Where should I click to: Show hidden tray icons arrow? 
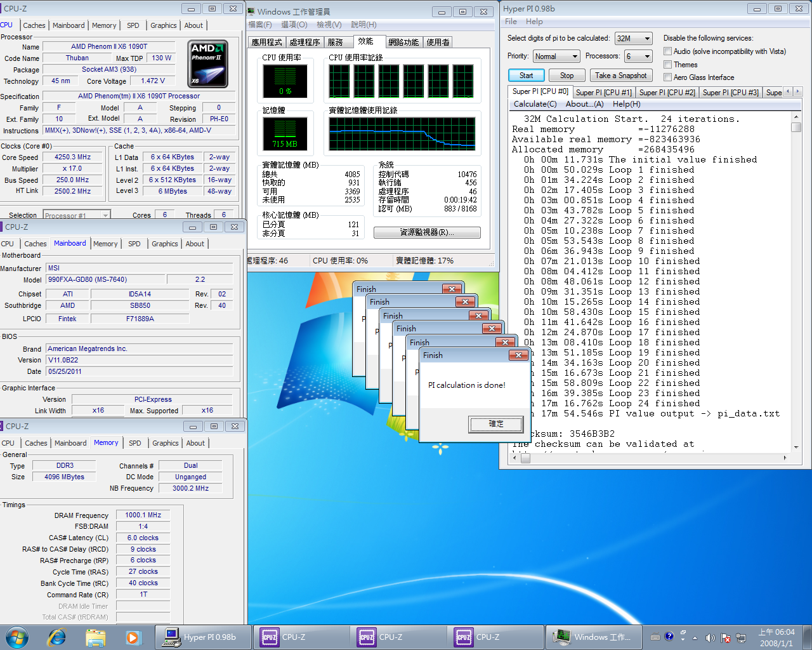tap(695, 637)
